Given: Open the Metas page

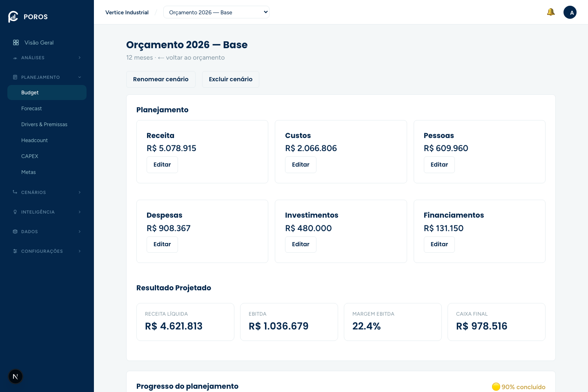Looking at the screenshot, I should [47, 172].
